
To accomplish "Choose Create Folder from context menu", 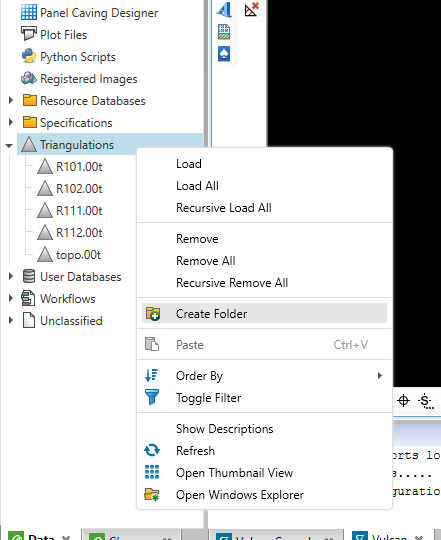I will pos(264,313).
